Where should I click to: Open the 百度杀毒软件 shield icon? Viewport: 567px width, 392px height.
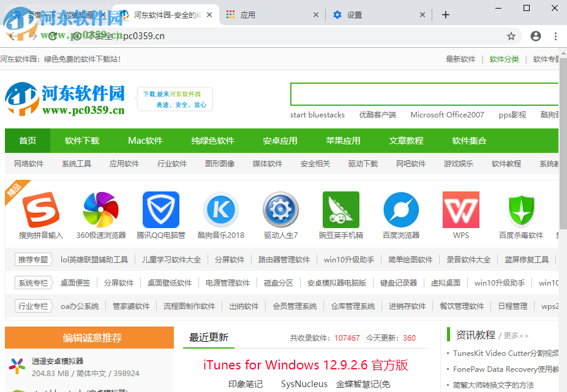pyautogui.click(x=521, y=210)
